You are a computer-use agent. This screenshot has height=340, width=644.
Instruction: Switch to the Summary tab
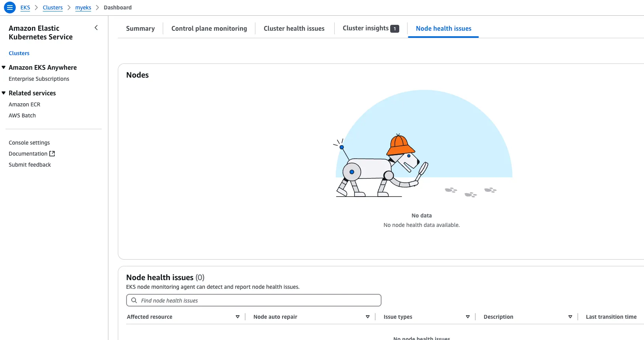(140, 28)
